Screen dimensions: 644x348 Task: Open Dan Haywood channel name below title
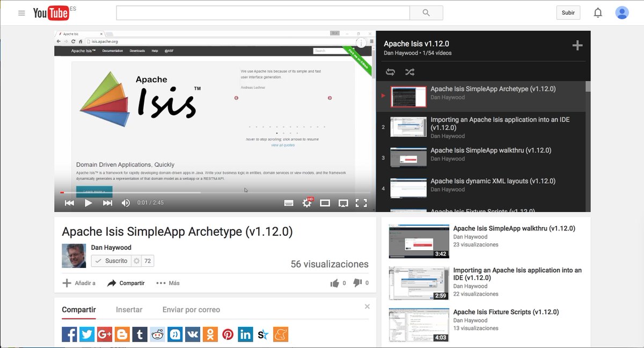(x=111, y=248)
